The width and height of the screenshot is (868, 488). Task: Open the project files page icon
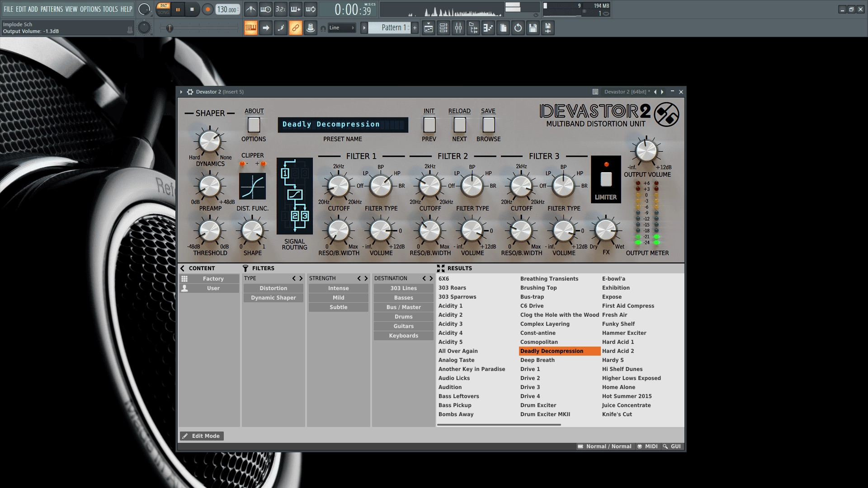point(503,28)
